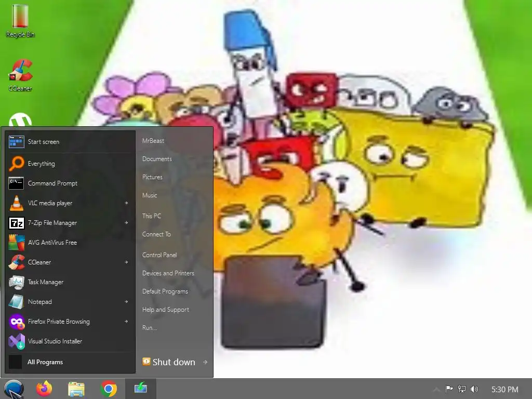Image resolution: width=532 pixels, height=399 pixels.
Task: Launch Google Chrome from the taskbar
Action: pyautogui.click(x=109, y=389)
